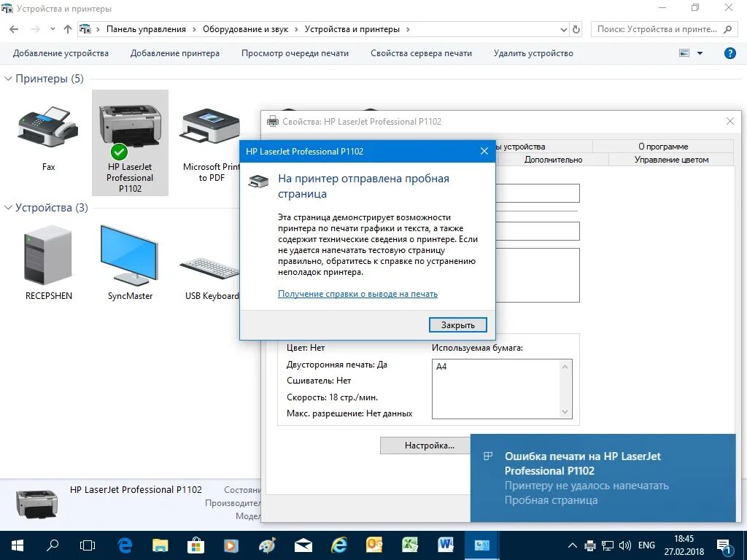Click the first text field in properties window
This screenshot has height=560, width=747.
538,193
